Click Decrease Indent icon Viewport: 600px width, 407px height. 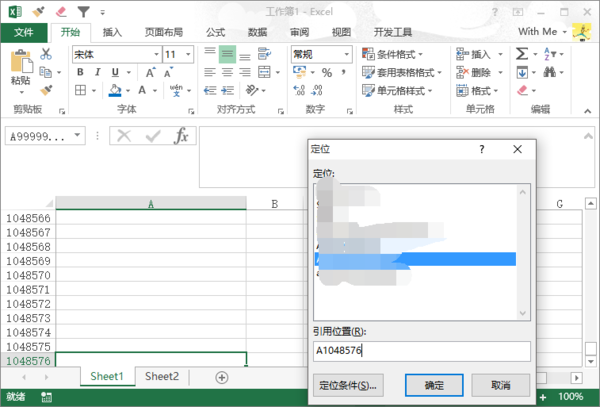click(x=210, y=90)
